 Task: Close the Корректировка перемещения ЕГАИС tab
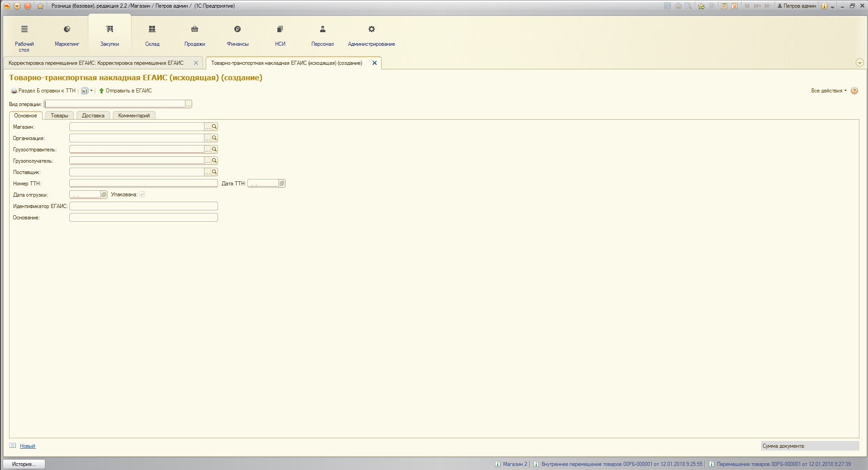point(196,63)
